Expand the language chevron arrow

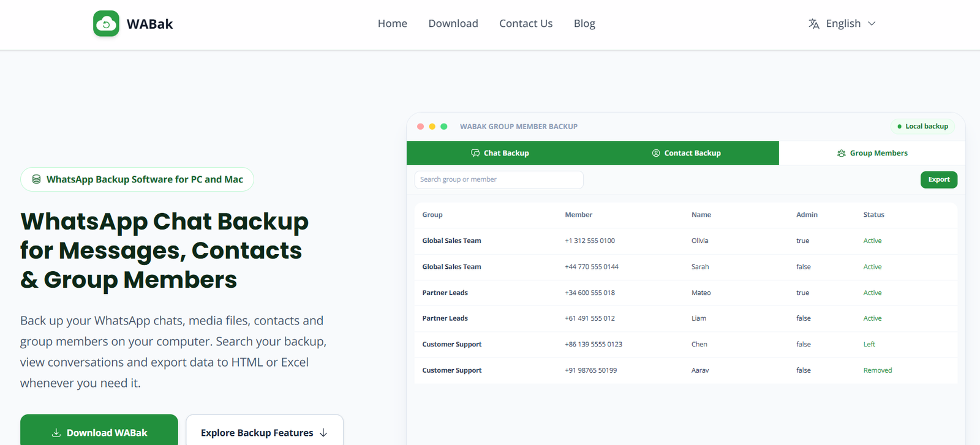click(872, 24)
